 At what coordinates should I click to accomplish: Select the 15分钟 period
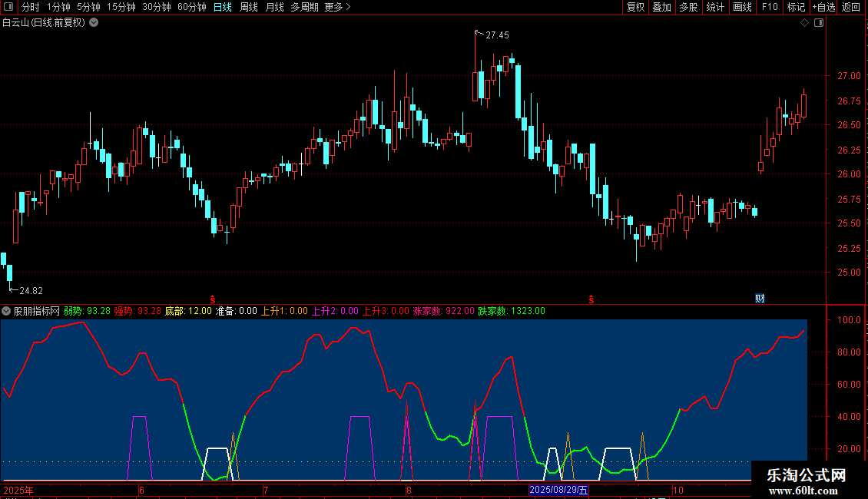[x=121, y=7]
